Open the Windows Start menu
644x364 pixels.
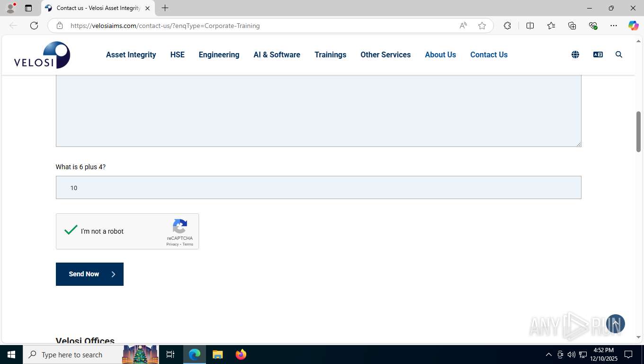tap(11, 355)
